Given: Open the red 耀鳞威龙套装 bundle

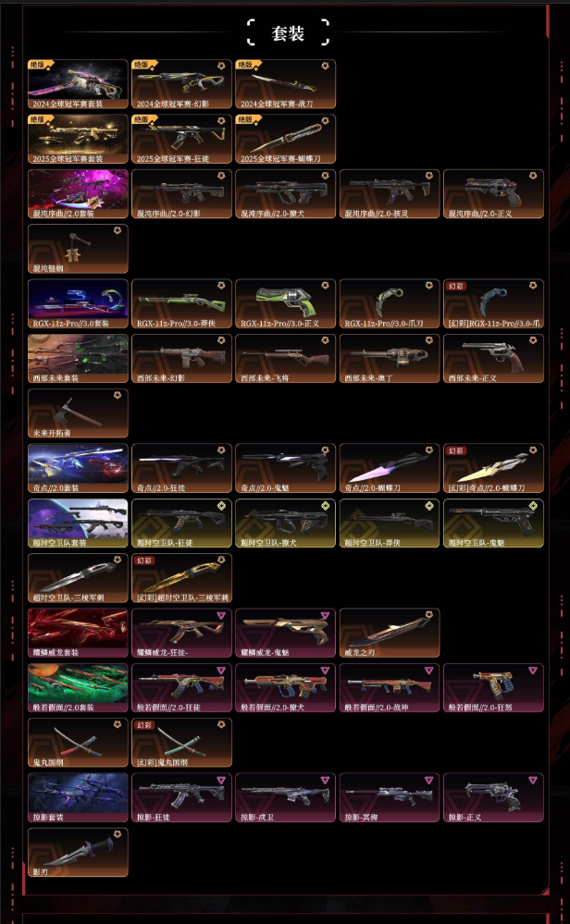Looking at the screenshot, I should (78, 633).
